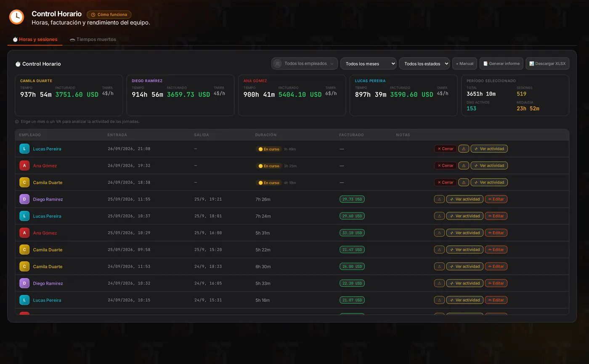Select the Camila Duarte summary card
The width and height of the screenshot is (589, 364).
pyautogui.click(x=69, y=95)
